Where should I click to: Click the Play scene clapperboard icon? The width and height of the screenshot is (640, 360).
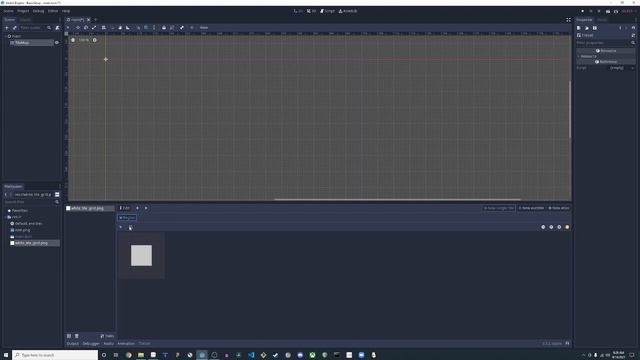(x=608, y=11)
